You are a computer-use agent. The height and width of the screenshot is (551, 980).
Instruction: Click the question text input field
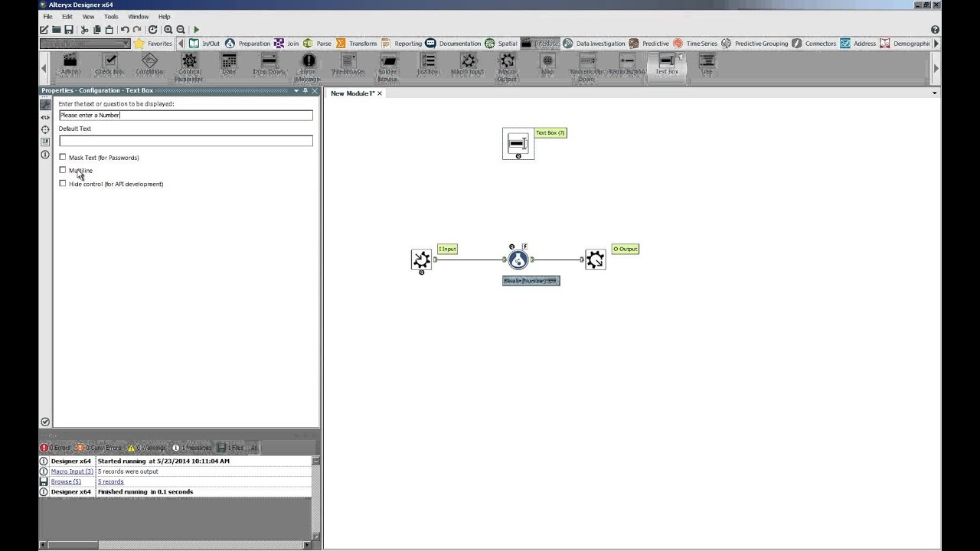point(186,115)
